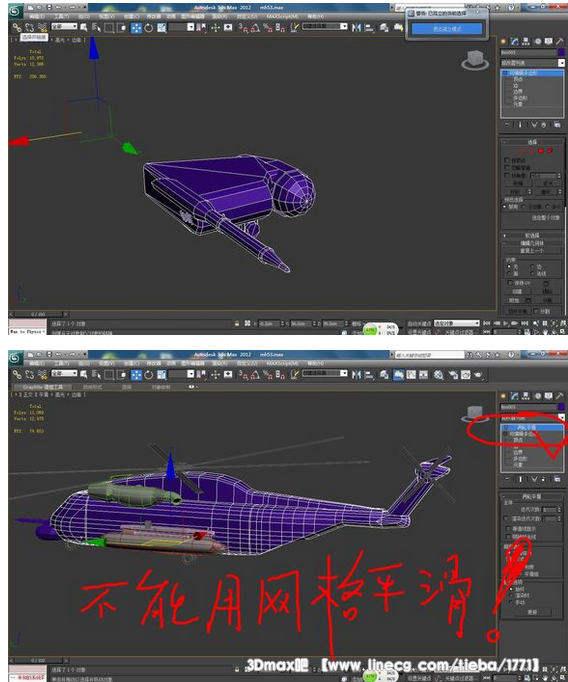Open selection filter dropdown in upper toolbar
Viewport: 568px width, 682px height.
(64, 27)
